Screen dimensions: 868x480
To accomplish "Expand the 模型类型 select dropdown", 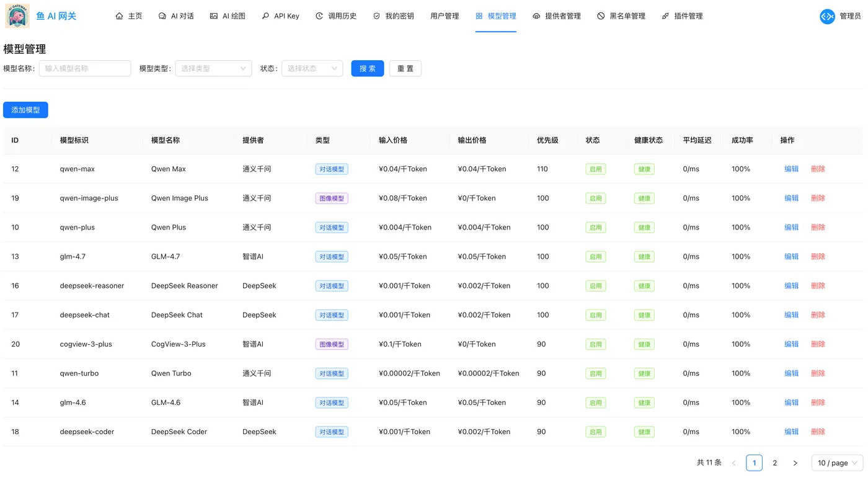I will click(213, 68).
